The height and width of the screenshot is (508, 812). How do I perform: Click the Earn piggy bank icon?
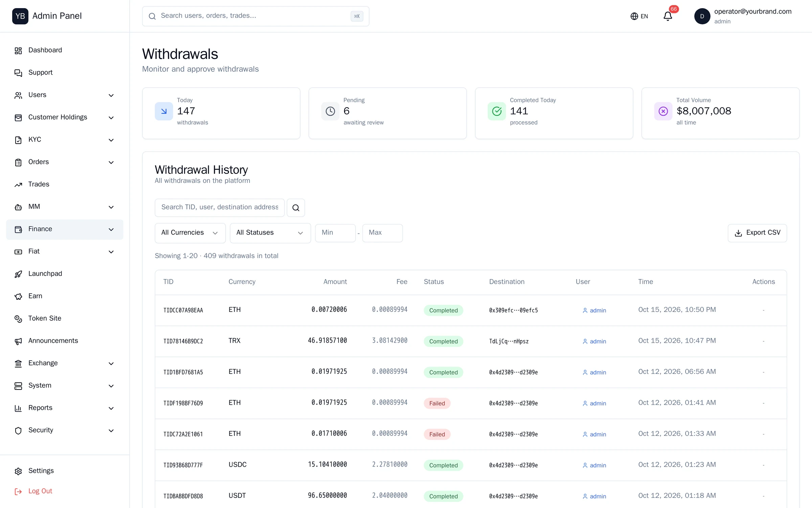(18, 296)
